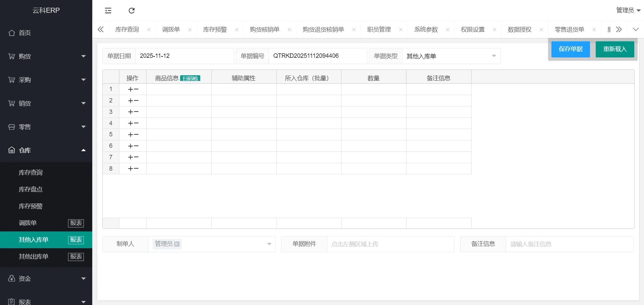The height and width of the screenshot is (305, 644).
Task: Open the 报表 badge beside 其他出库单
Action: click(x=76, y=257)
